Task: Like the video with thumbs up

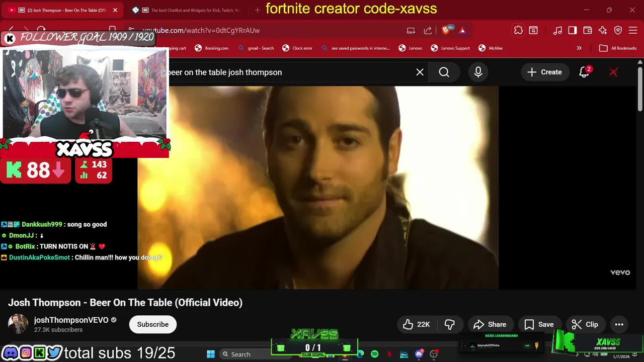Action: [416, 324]
